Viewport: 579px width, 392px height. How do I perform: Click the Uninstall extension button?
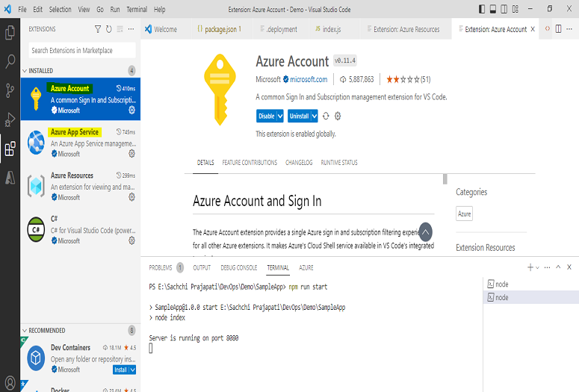tap(299, 116)
